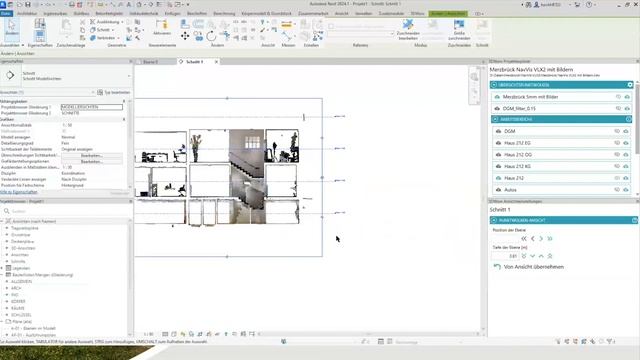Click the Tiefe der Ebene value field
Image resolution: width=640 pixels, height=360 pixels.
[505, 256]
